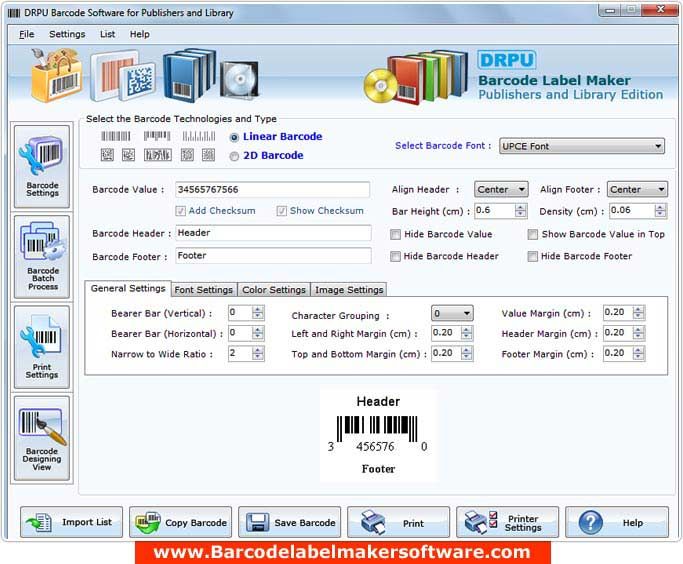Click the barcode preview image
Image resolution: width=683 pixels, height=564 pixels.
[378, 435]
